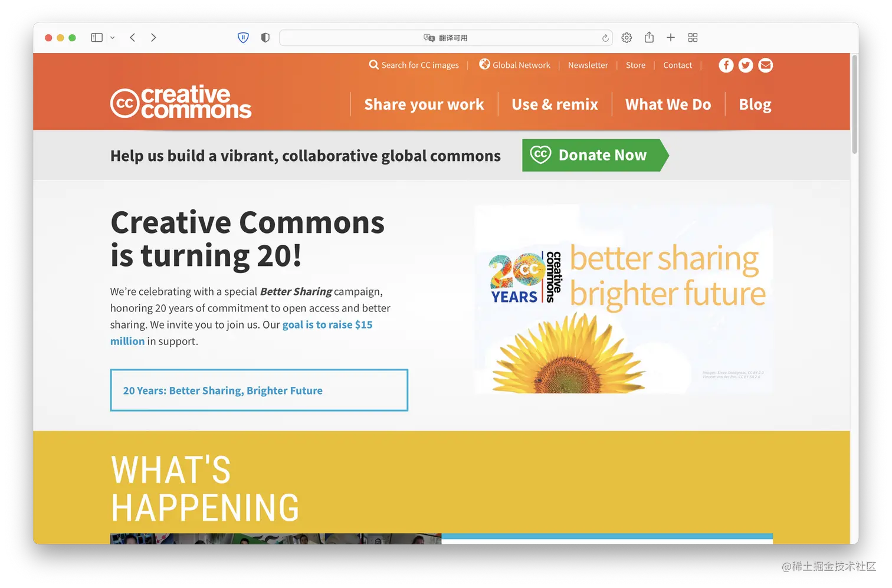Image resolution: width=892 pixels, height=588 pixels.
Task: Open the Use & remix menu
Action: (x=555, y=104)
